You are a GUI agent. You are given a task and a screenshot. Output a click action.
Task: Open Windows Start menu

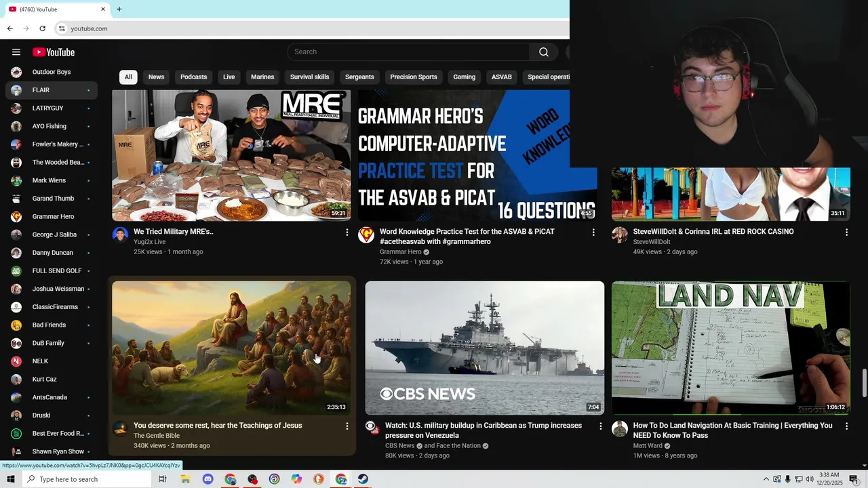click(x=10, y=479)
